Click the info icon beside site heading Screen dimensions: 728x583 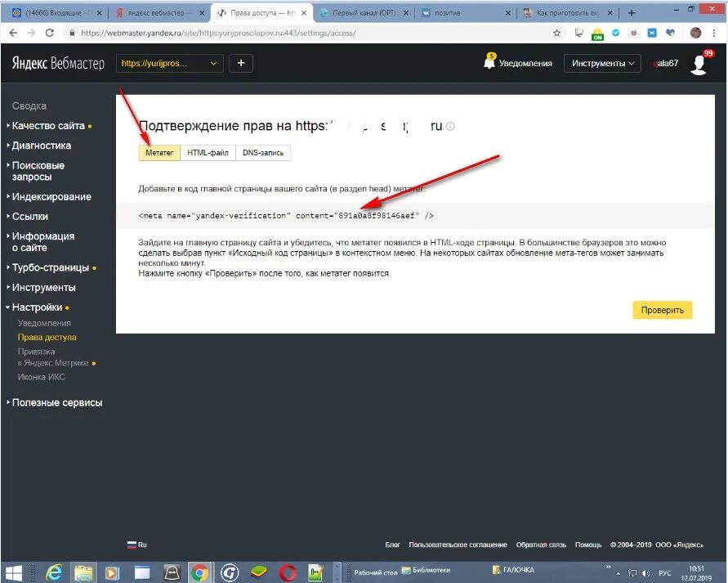click(x=450, y=127)
